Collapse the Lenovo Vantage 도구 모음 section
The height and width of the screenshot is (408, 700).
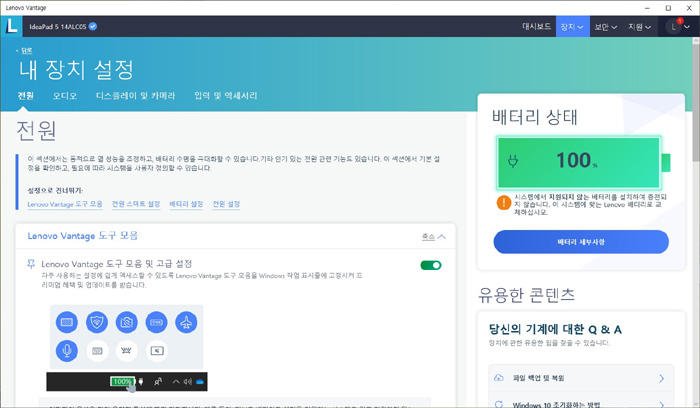433,237
